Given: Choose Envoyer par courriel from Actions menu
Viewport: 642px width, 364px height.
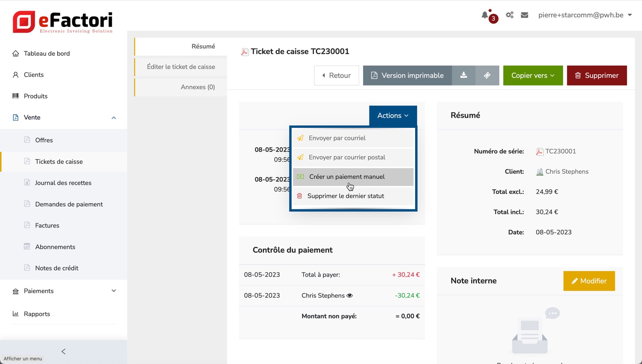Looking at the screenshot, I should click(x=337, y=138).
